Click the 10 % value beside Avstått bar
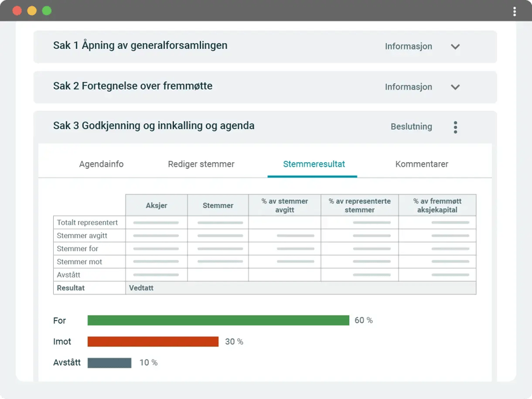532x399 pixels. (x=148, y=363)
